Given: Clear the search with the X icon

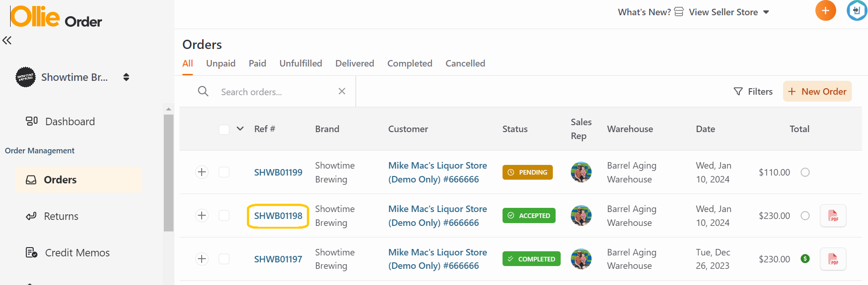Looking at the screenshot, I should click(342, 91).
